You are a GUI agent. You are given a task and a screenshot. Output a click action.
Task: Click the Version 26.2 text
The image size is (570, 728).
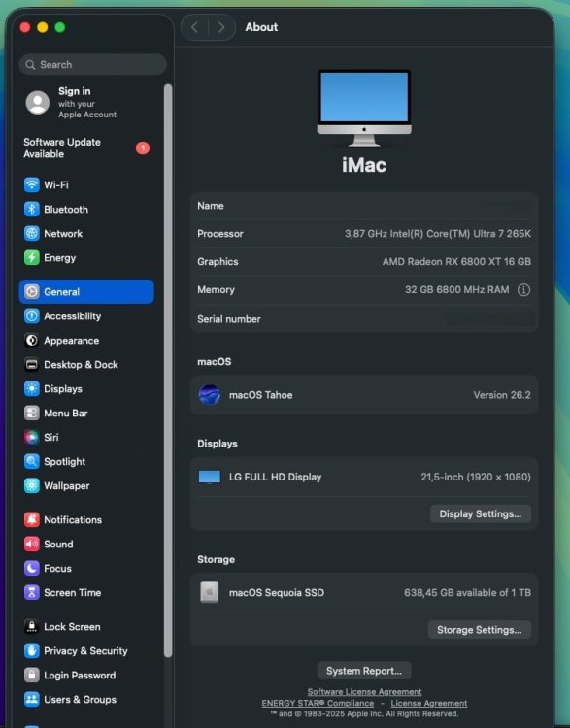pos(502,395)
